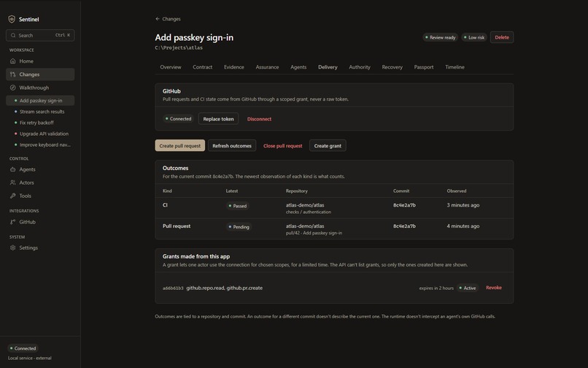Click the Low risk badge

pyautogui.click(x=474, y=37)
